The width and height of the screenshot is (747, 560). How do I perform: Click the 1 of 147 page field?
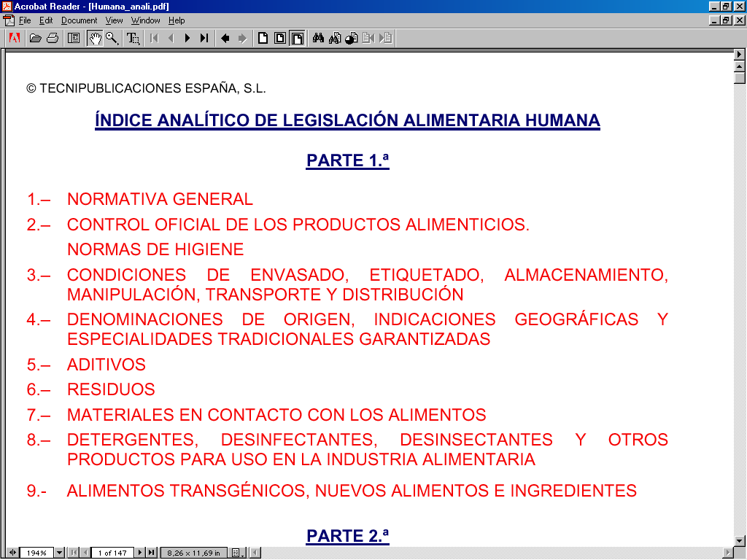click(x=112, y=553)
